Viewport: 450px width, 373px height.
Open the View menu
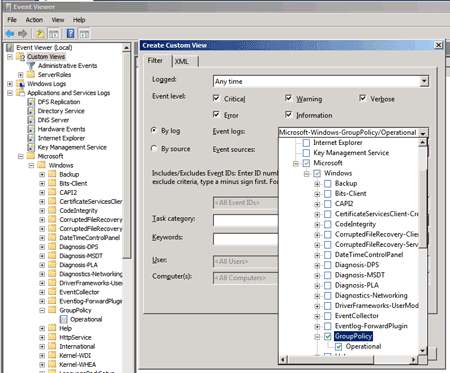click(58, 20)
